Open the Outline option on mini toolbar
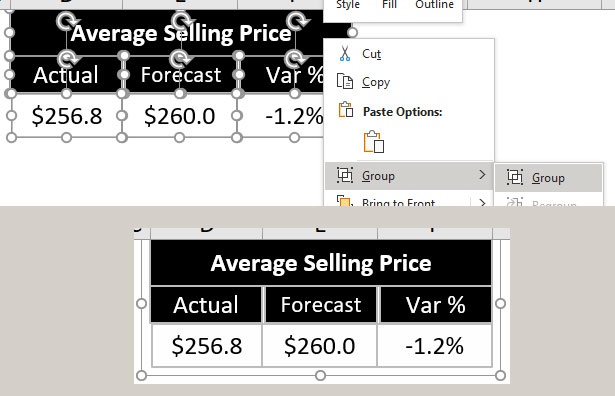Image resolution: width=615 pixels, height=396 pixels. [434, 5]
